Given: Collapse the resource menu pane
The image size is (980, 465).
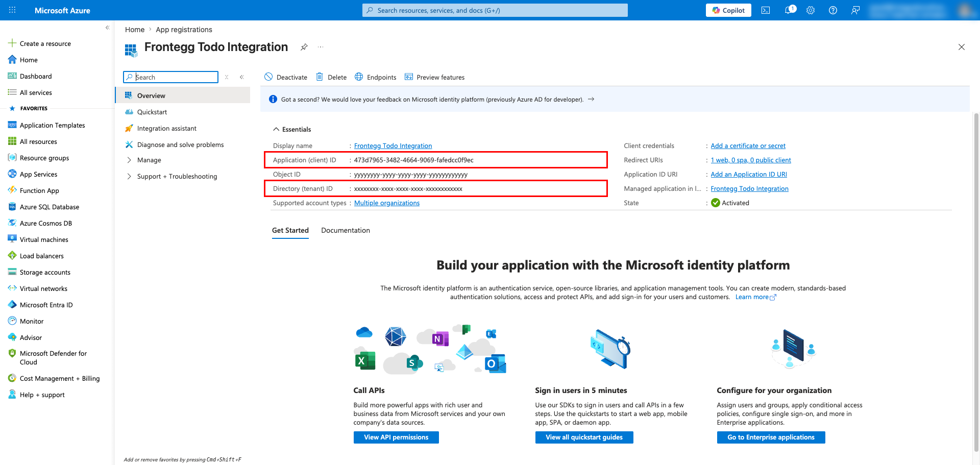Looking at the screenshot, I should point(241,77).
